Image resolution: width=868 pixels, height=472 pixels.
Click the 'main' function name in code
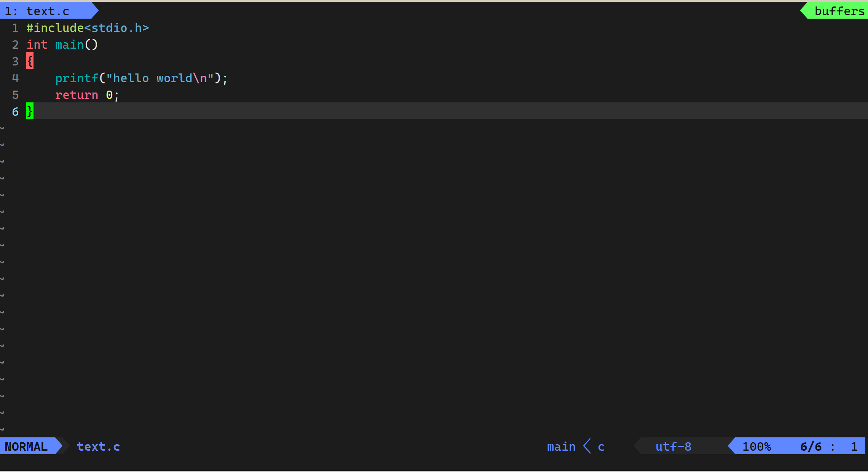point(70,45)
